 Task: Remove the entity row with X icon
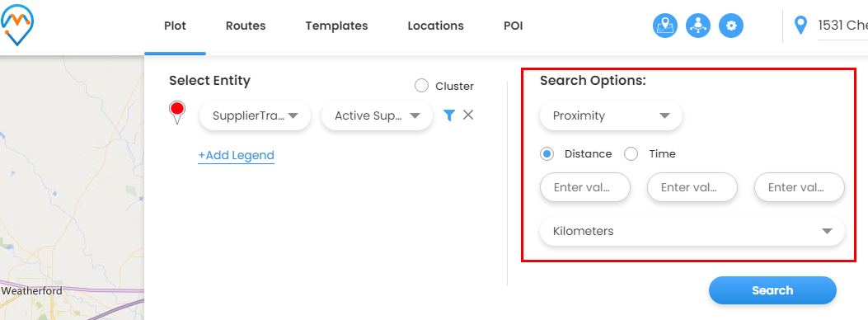click(468, 115)
